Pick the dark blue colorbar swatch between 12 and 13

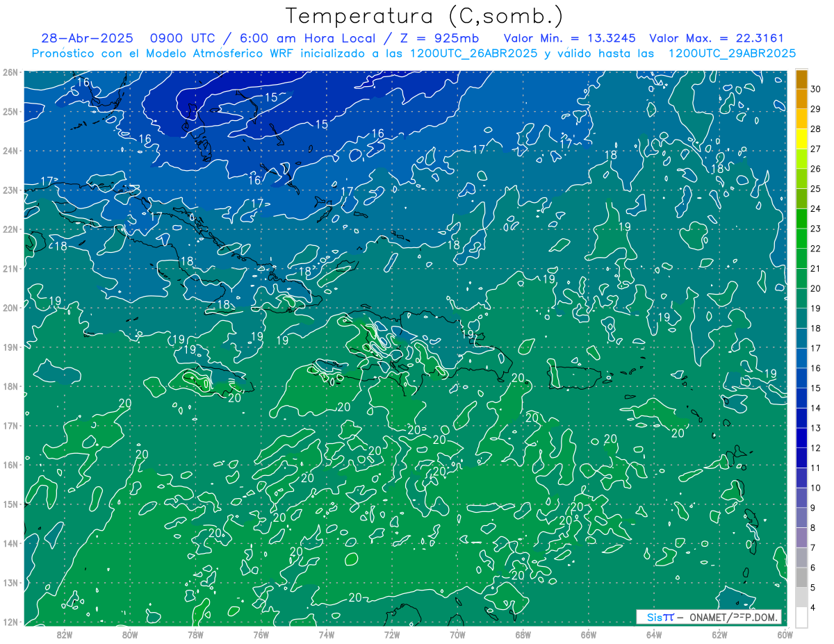(801, 438)
